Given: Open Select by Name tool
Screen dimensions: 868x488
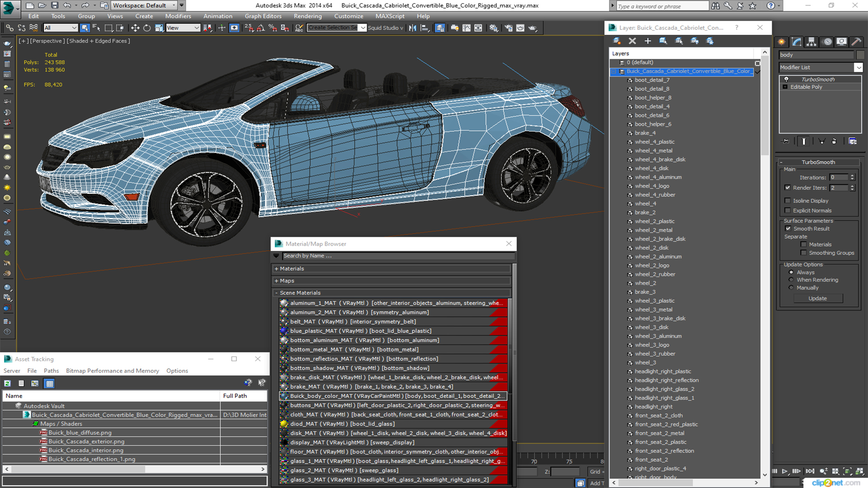Looking at the screenshot, I should coord(96,28).
